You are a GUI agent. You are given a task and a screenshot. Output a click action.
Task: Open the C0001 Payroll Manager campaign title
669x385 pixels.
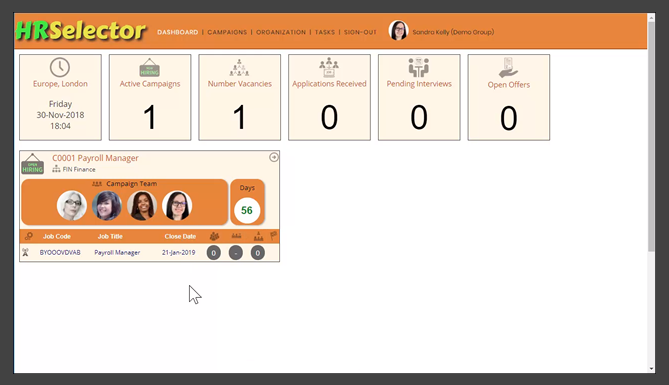tap(95, 158)
